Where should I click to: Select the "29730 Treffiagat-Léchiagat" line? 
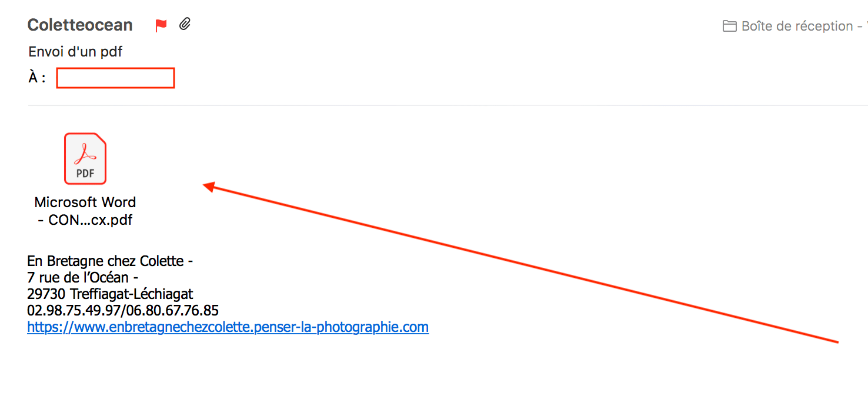110,293
